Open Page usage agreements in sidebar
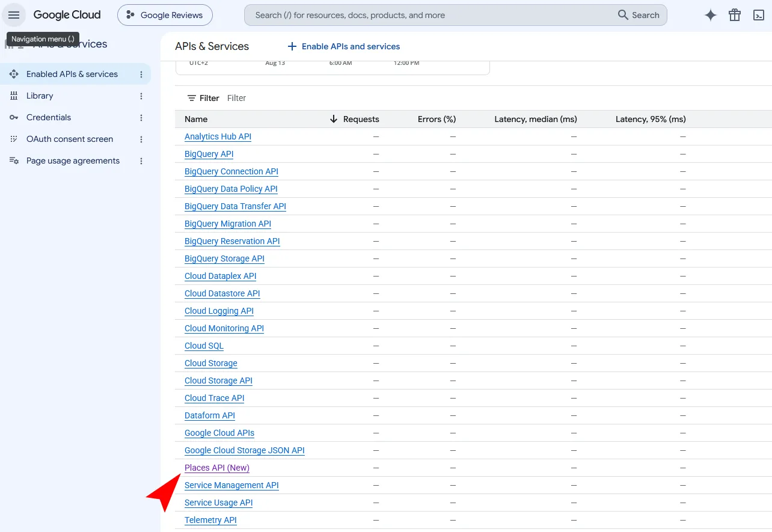Screen dimensions: 772x532 [x=73, y=161]
